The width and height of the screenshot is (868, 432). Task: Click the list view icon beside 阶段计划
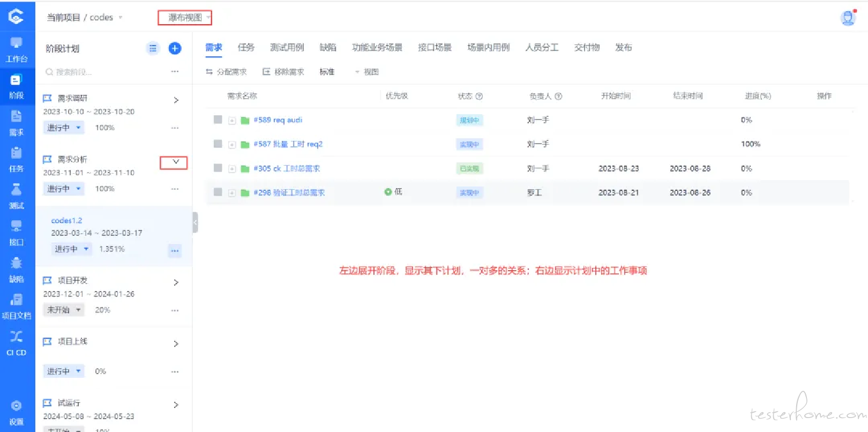tap(153, 48)
